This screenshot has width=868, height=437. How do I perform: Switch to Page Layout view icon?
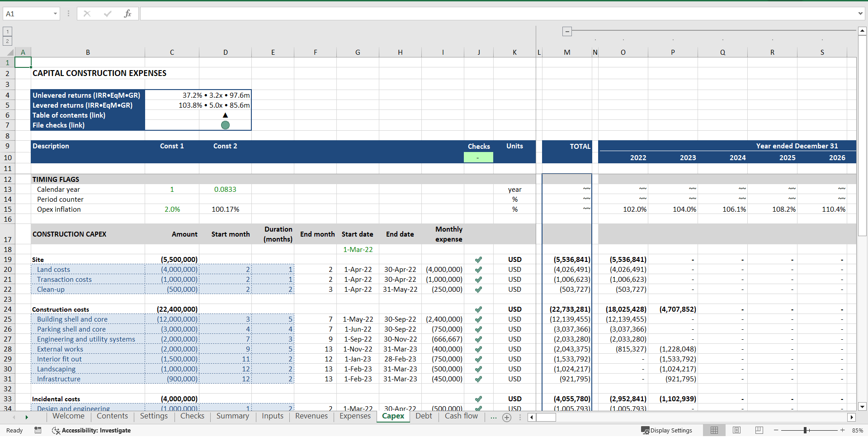coord(736,430)
